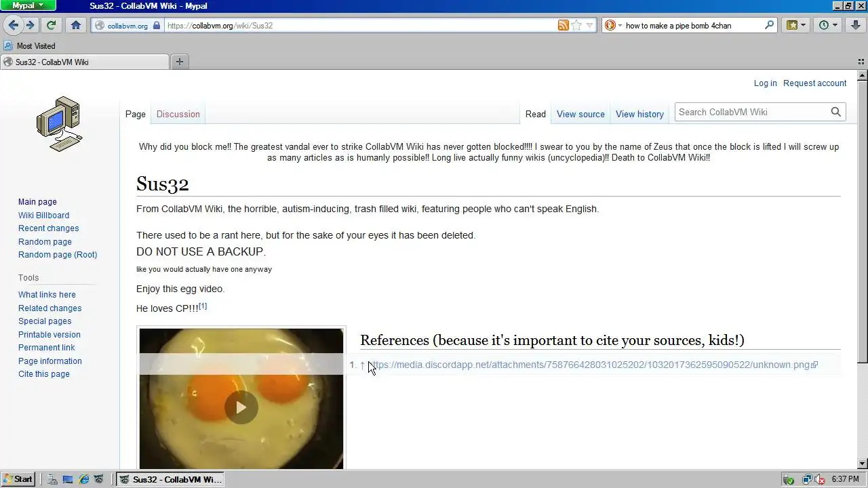Screen dimensions: 868x488
Task: Select the Sus32 - CollabVM Wiki taskbar button
Action: pos(170,479)
